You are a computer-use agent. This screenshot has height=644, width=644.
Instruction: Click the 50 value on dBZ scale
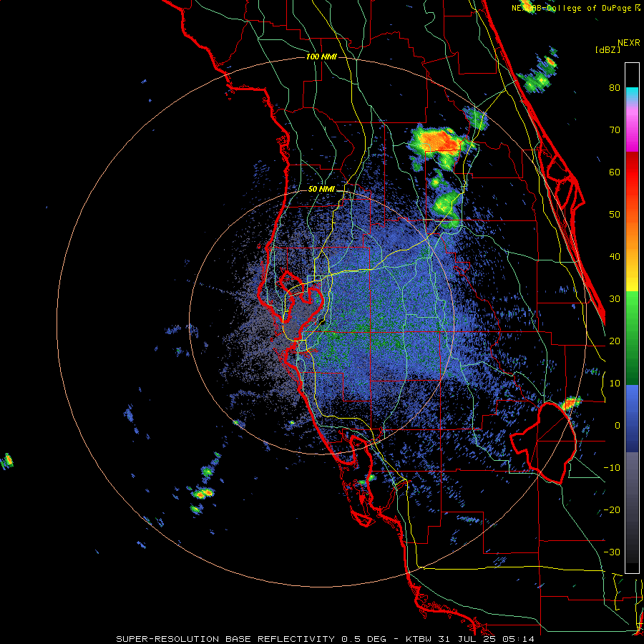point(615,215)
